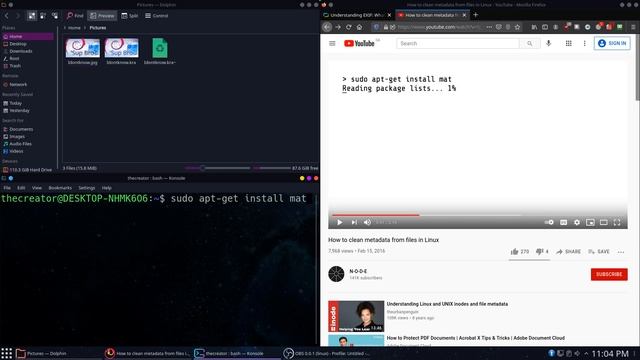Open Find in Dolphin toolbar

pyautogui.click(x=75, y=16)
